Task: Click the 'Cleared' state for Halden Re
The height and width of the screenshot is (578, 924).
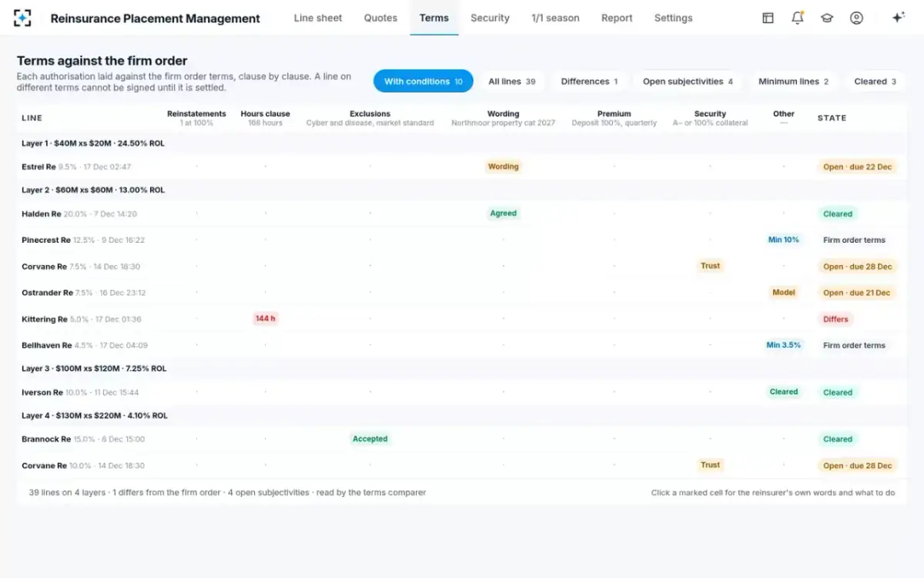Action: 838,213
